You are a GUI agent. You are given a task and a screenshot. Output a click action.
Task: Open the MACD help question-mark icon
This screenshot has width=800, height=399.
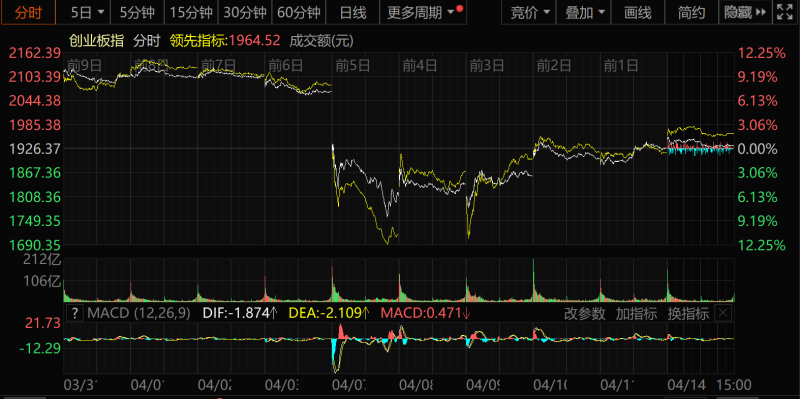point(75,314)
